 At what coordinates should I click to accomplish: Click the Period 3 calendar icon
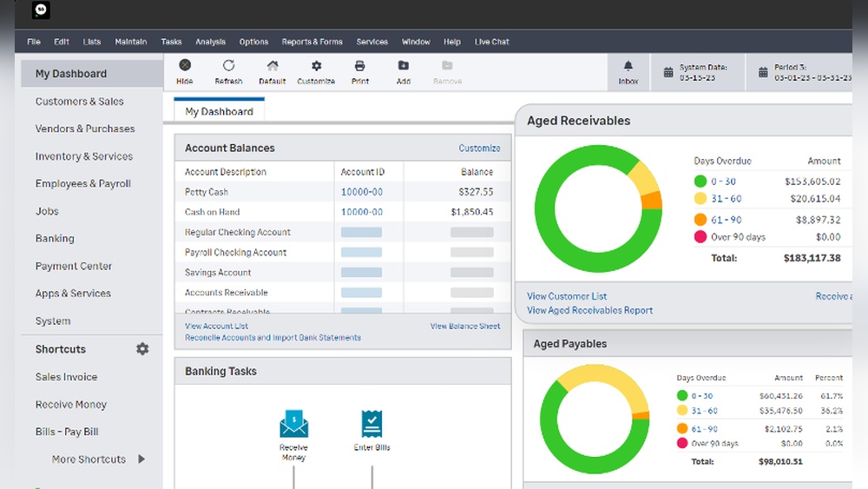click(763, 72)
